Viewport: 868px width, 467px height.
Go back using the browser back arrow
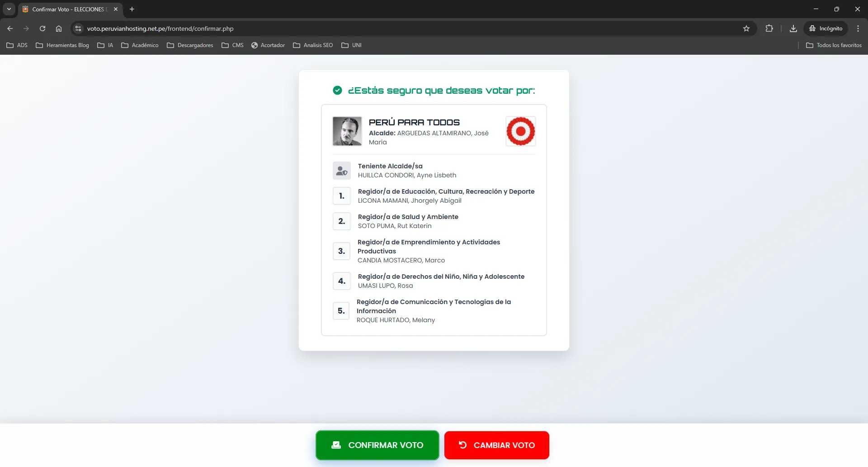coord(10,29)
